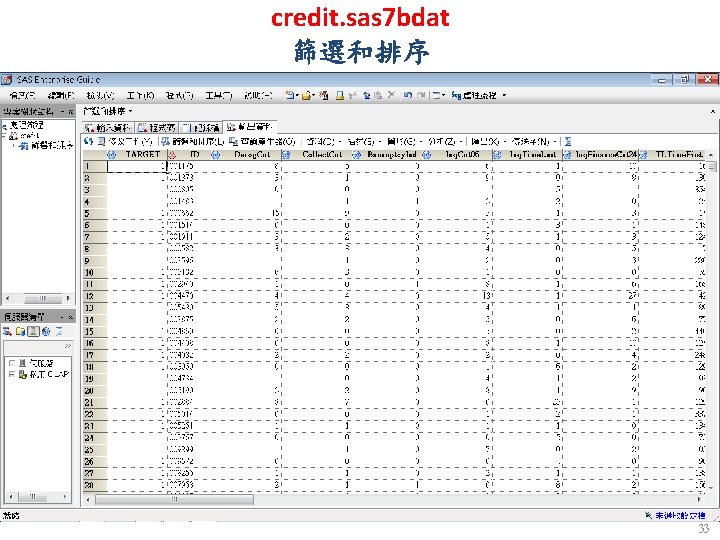Expand the Servers tree node
This screenshot has width=720, height=540.
[x=12, y=363]
